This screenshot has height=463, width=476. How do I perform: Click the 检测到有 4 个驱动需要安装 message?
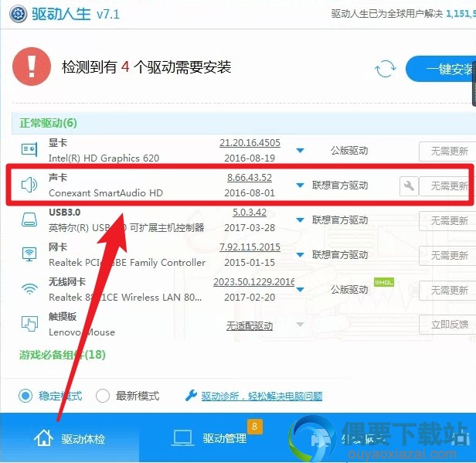[146, 67]
